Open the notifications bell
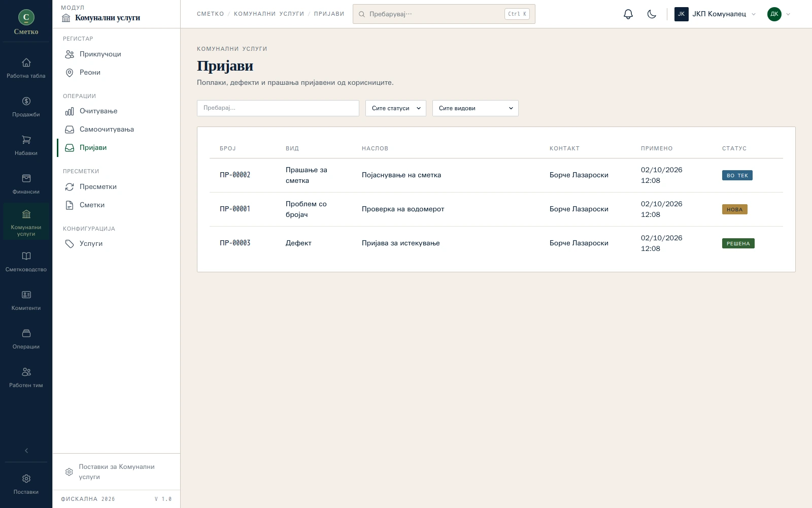 coord(628,14)
